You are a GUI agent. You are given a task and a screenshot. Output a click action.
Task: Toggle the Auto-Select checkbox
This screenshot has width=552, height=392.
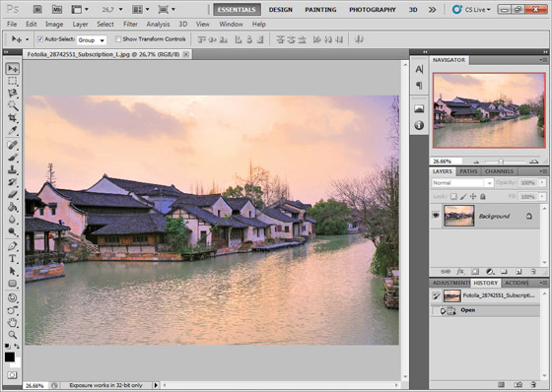coord(39,39)
